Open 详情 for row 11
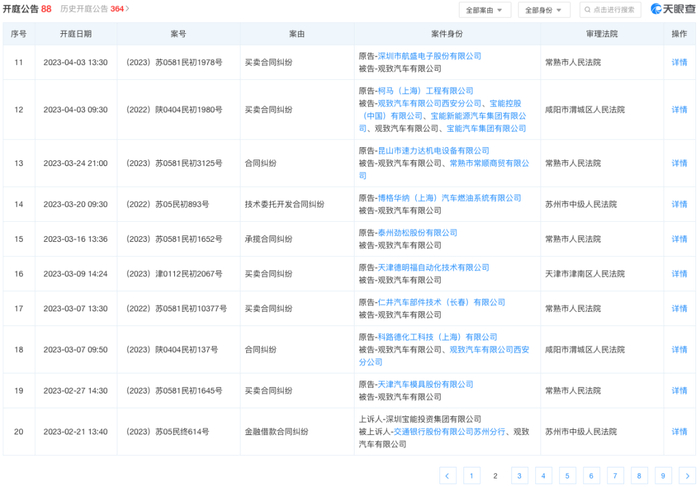The height and width of the screenshot is (487, 700). 679,62
